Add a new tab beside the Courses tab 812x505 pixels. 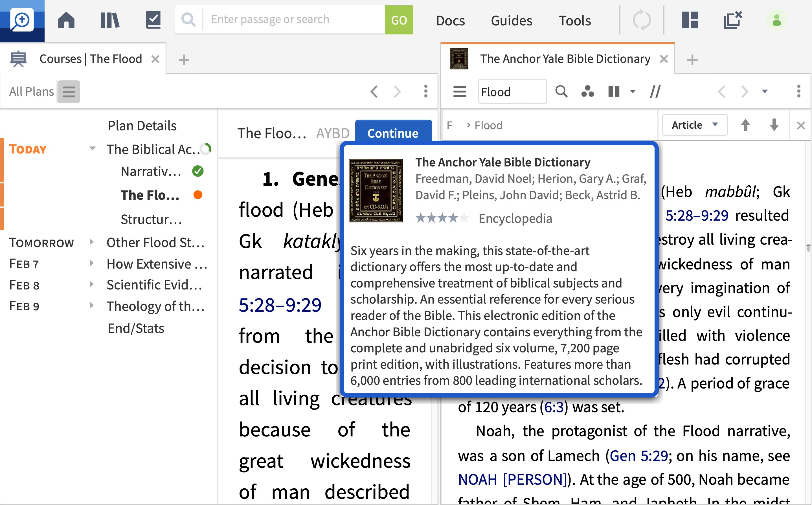pos(184,60)
